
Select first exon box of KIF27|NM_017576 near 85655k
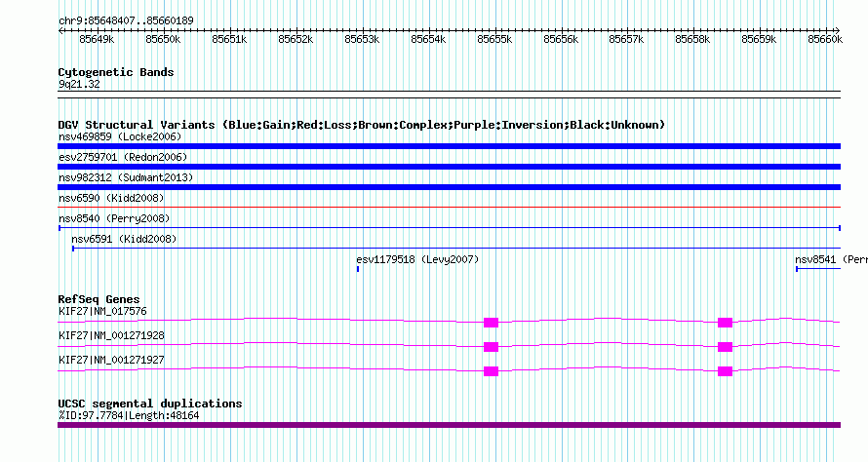point(491,323)
